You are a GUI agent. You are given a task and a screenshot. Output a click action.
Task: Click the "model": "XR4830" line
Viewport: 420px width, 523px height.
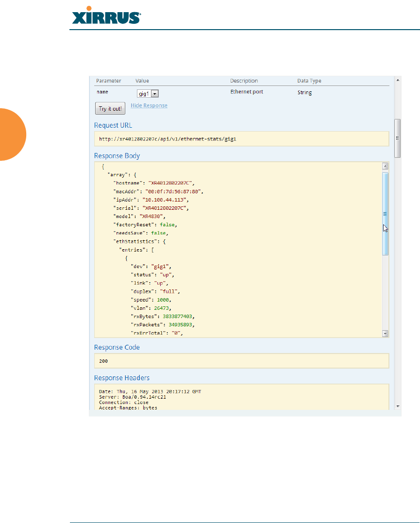pyautogui.click(x=139, y=217)
